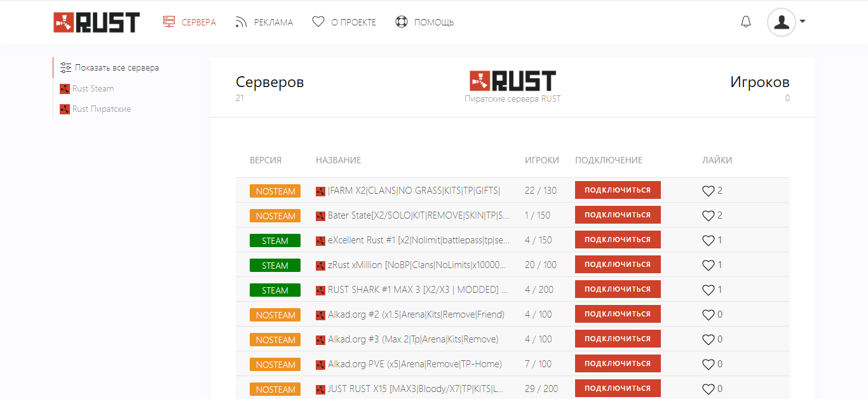The image size is (868, 399).
Task: Select Rust Пиратские in sidebar
Action: [102, 109]
